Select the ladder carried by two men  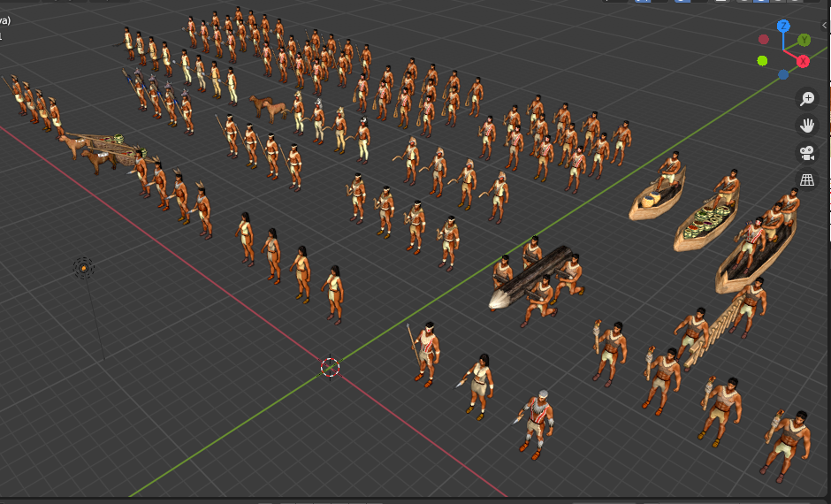click(713, 332)
